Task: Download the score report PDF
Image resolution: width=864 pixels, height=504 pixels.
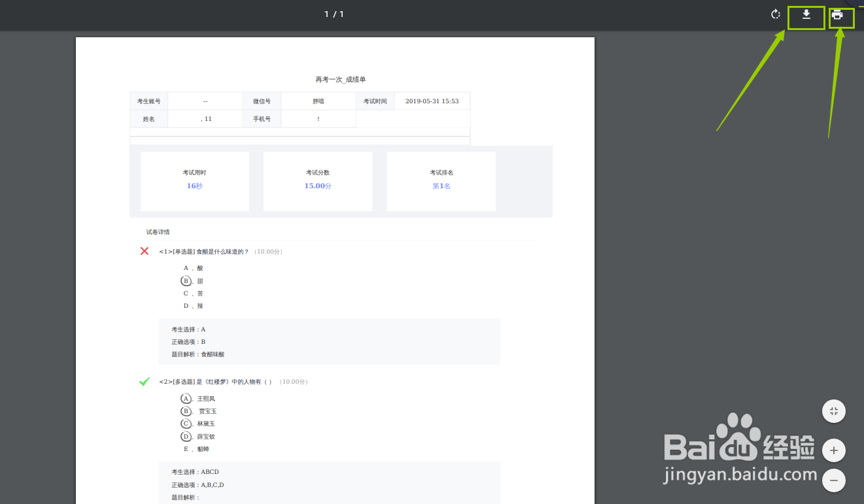Action: 806,14
